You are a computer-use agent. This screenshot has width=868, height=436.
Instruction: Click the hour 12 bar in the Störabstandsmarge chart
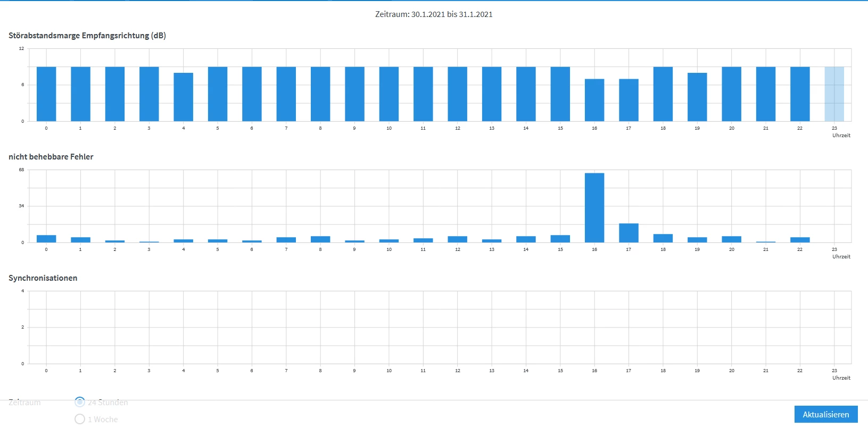click(x=458, y=94)
